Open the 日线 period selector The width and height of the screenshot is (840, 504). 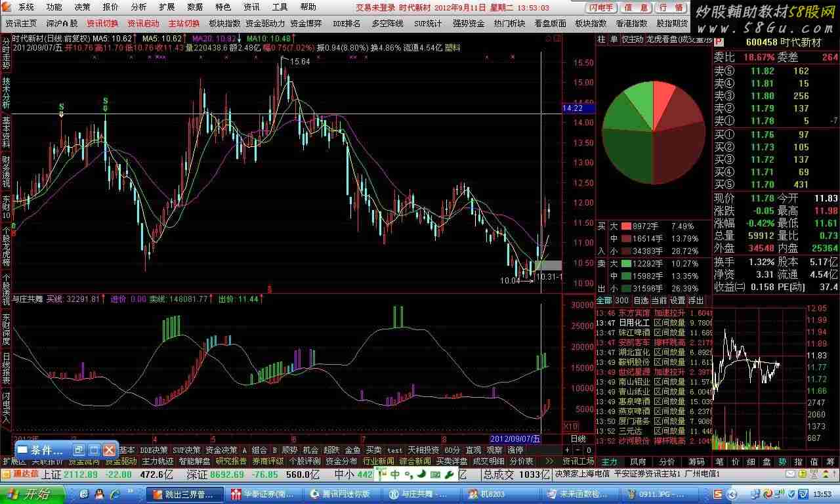tap(577, 438)
